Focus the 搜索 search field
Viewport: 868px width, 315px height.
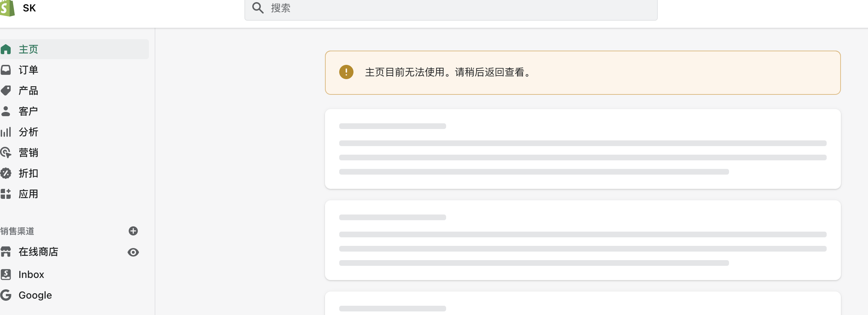tap(451, 8)
